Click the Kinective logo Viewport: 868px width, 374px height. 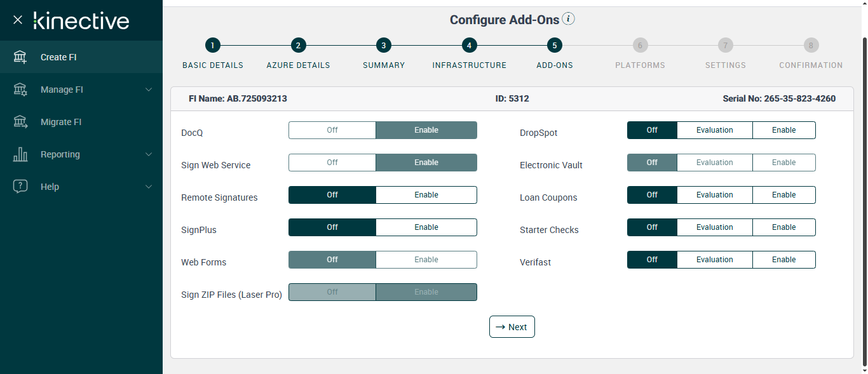pos(81,20)
